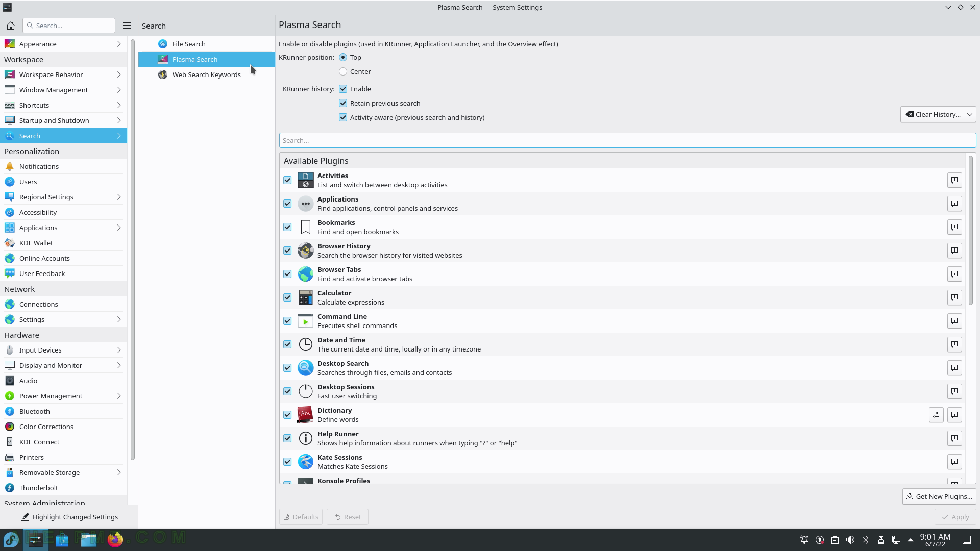Open the Web Search Keywords page
980x551 pixels.
[207, 74]
